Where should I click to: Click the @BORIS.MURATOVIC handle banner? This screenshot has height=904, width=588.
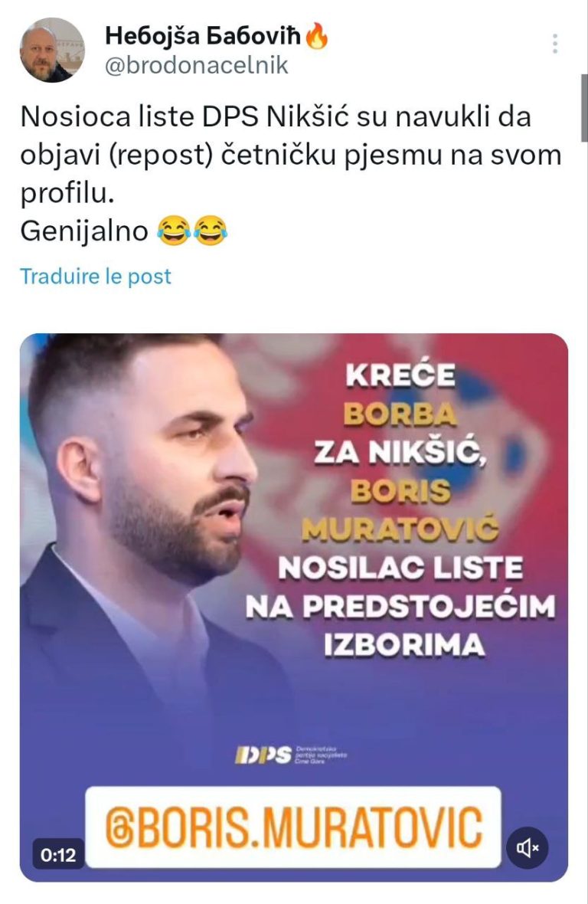click(x=293, y=827)
